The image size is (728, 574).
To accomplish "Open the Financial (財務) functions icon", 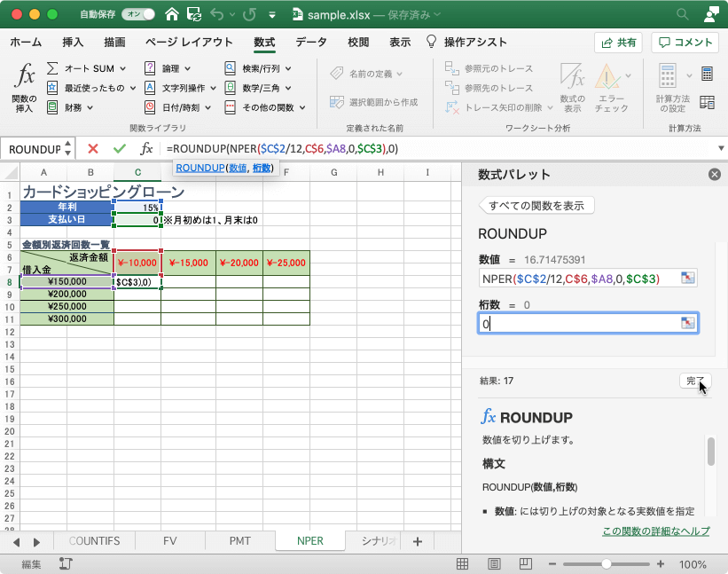I will coord(52,107).
